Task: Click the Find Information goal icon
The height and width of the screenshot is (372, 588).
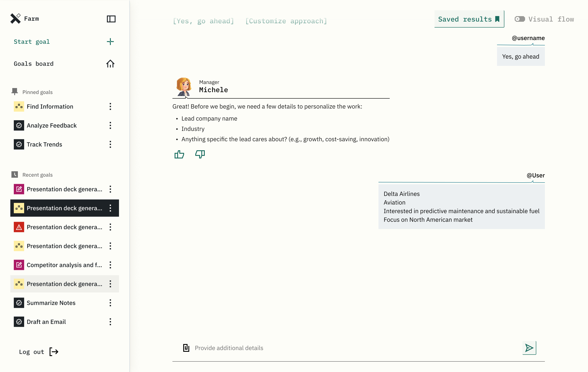Action: coord(19,106)
